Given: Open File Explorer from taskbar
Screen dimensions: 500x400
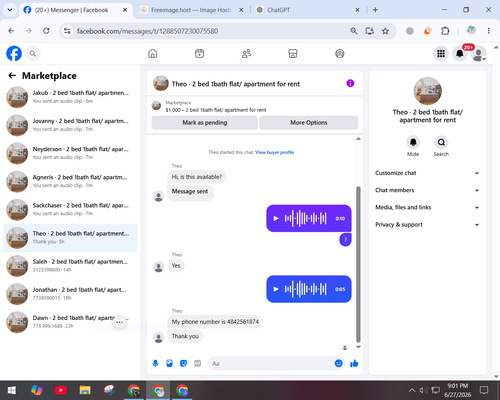Looking at the screenshot, I should 85,390.
